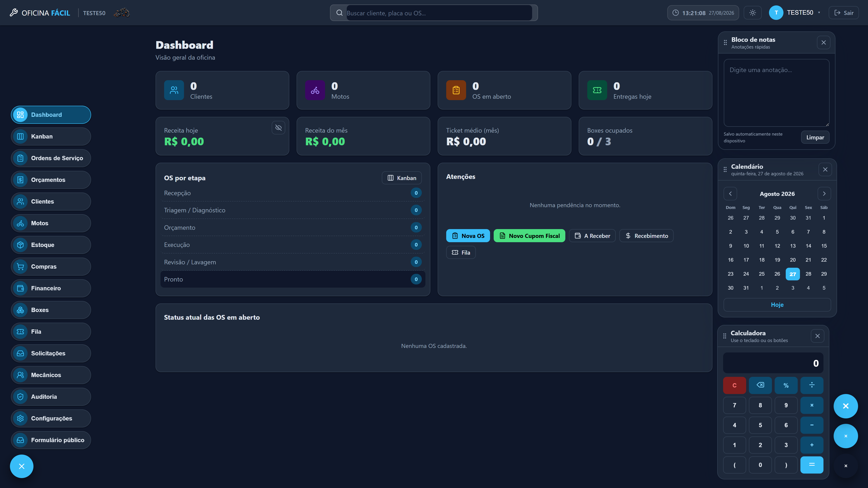
Task: Clear notes with the Limpar button
Action: click(x=815, y=137)
